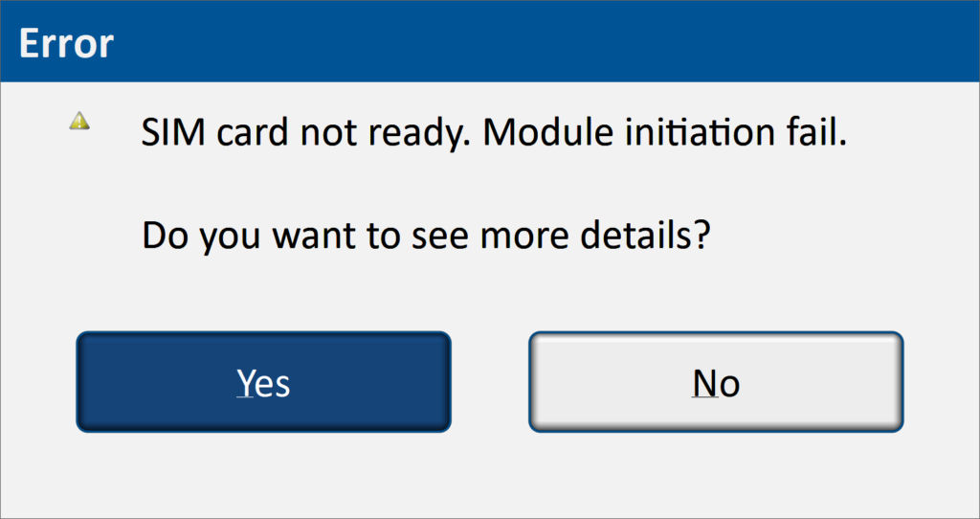980x519 pixels.
Task: Click the "Module initiation fail" sentence
Action: click(x=665, y=134)
